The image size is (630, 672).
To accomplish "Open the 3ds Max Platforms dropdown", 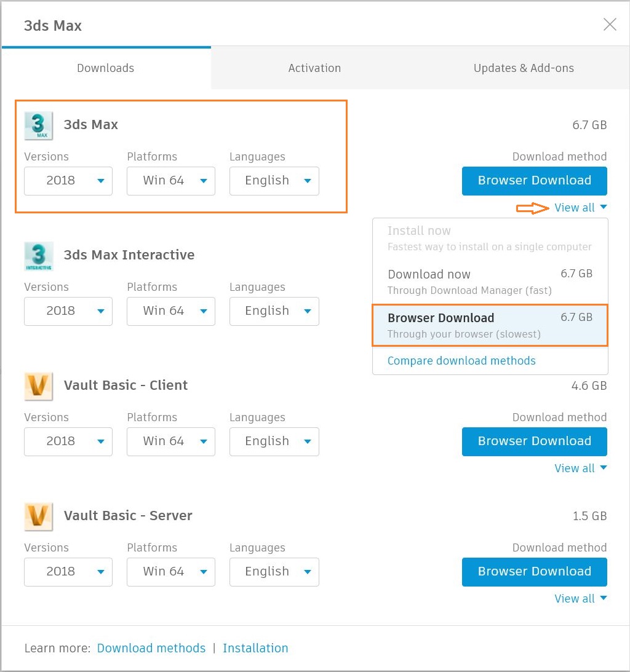I will point(171,181).
